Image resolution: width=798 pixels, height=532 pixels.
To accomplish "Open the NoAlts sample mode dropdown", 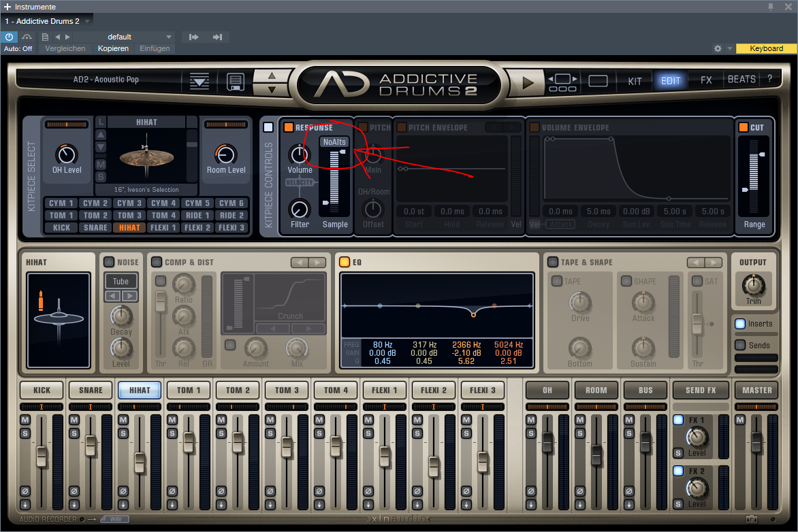I will coord(335,142).
